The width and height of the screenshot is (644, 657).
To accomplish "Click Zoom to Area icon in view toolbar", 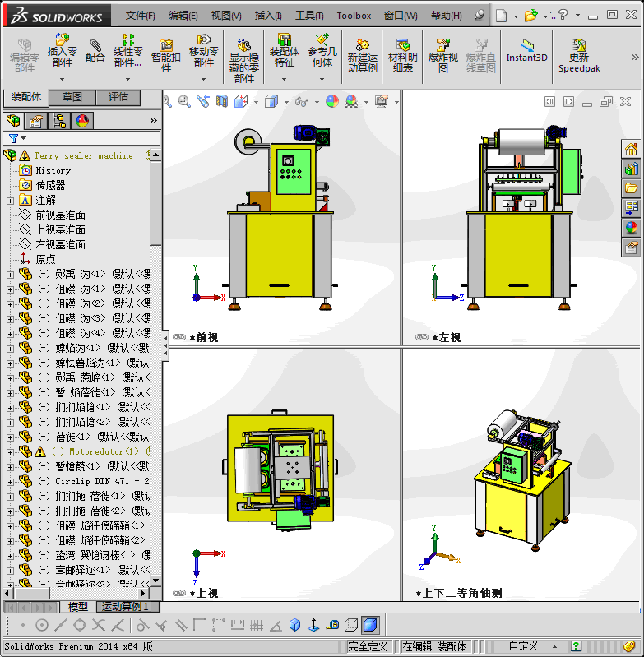I will click(183, 101).
